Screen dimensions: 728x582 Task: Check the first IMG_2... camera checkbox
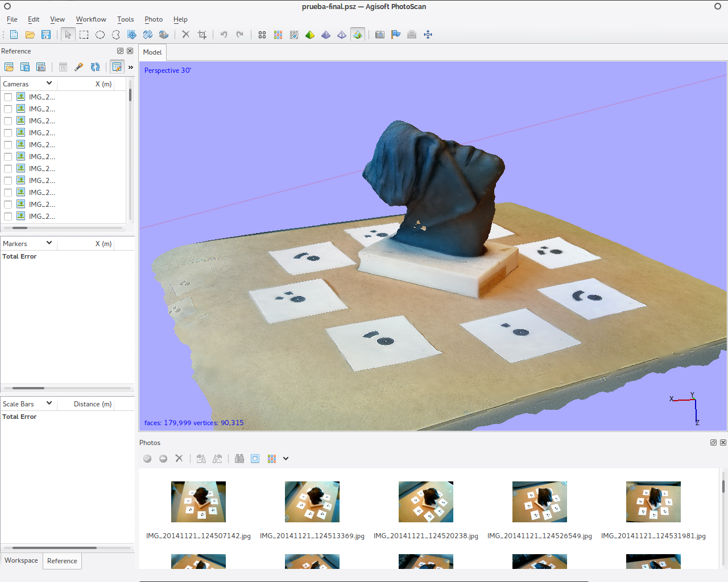click(8, 97)
